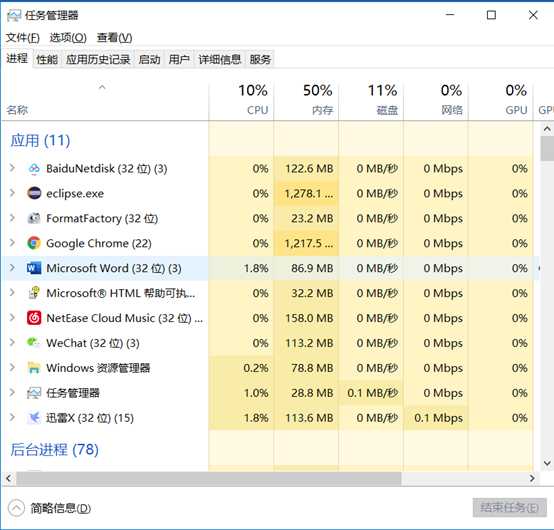554x530 pixels.
Task: Click the Google Chrome icon
Action: coord(34,243)
